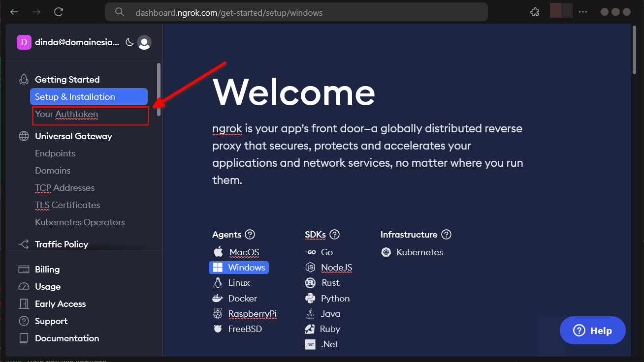644x362 pixels.
Task: Open the Documentation link
Action: pyautogui.click(x=67, y=338)
